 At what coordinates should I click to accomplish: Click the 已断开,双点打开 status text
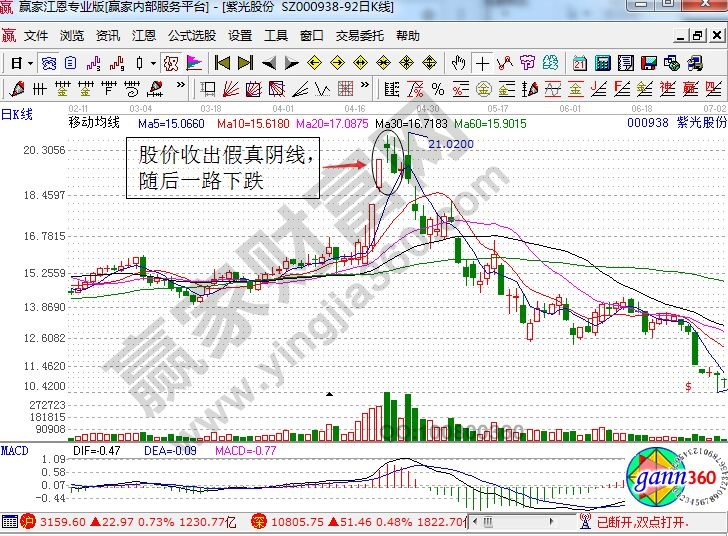[658, 522]
